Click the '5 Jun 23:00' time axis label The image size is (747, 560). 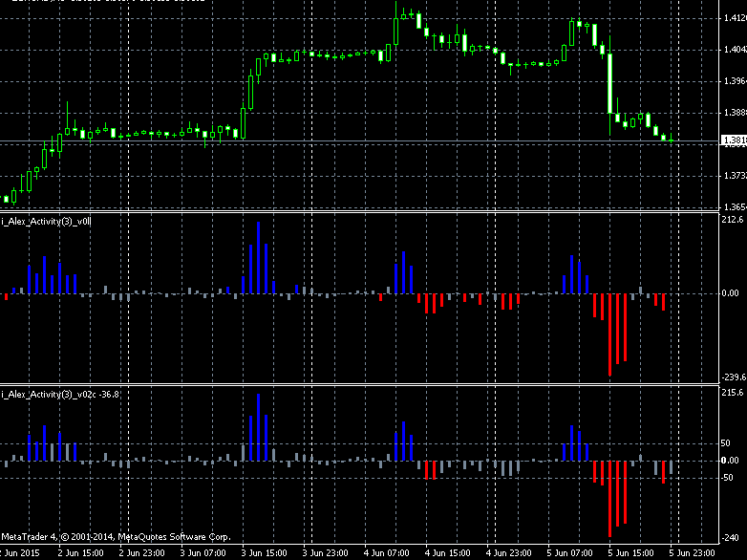coord(693,553)
